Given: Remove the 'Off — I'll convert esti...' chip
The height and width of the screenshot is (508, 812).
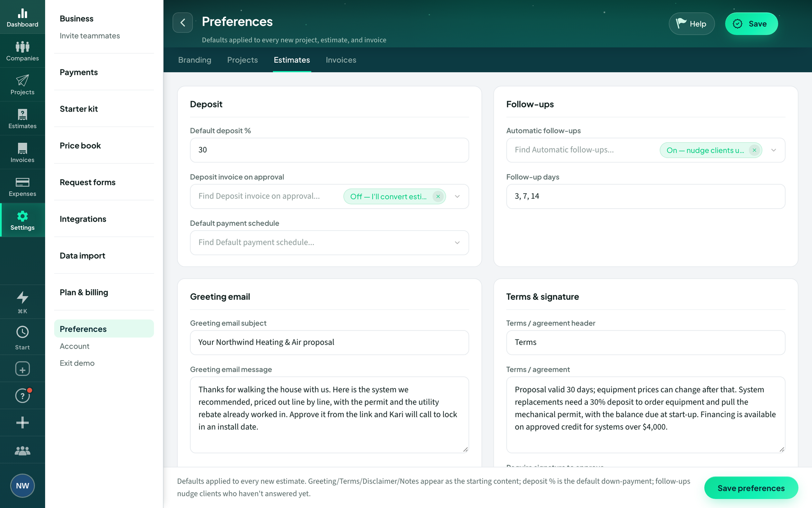Looking at the screenshot, I should pos(438,196).
